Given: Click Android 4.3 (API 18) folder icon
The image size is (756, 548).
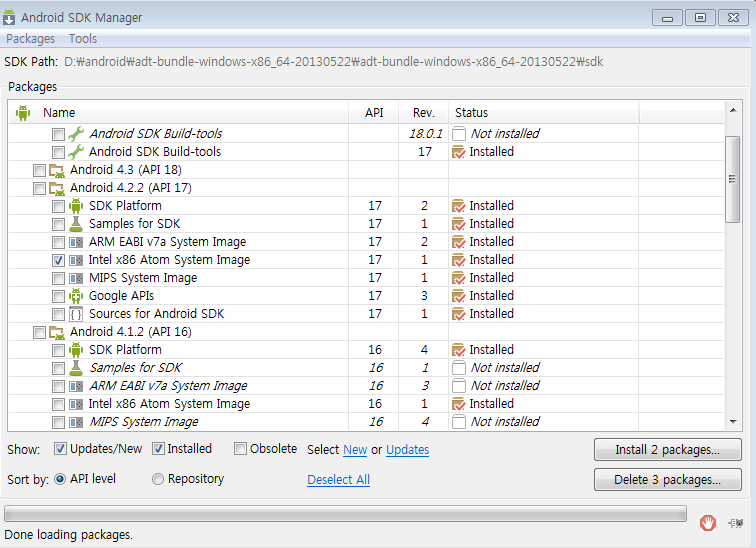Looking at the screenshot, I should [57, 170].
